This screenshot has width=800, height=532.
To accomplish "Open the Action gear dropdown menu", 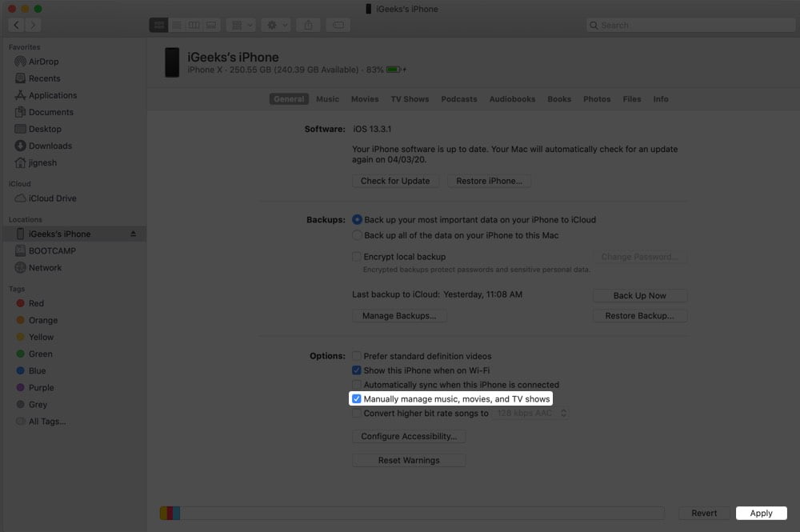I will coord(276,25).
